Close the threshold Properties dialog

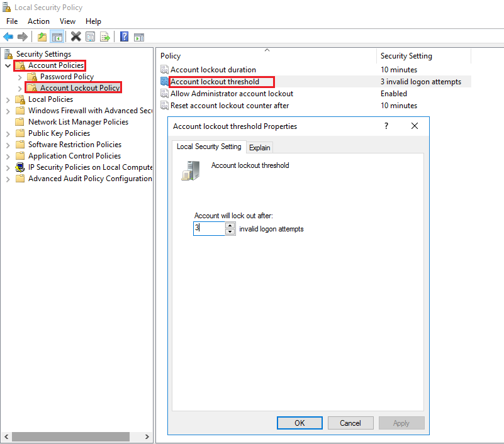click(415, 126)
